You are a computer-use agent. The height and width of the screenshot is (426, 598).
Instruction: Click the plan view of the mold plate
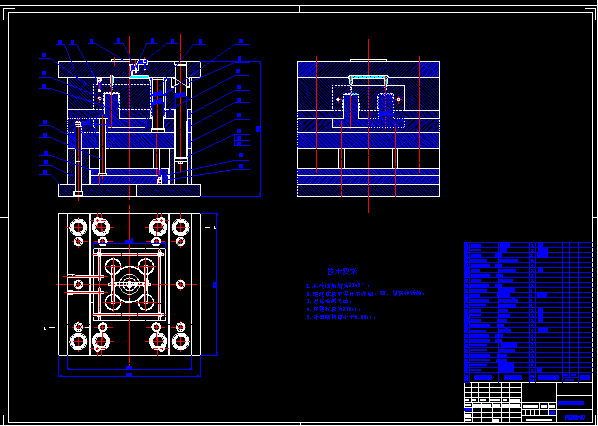coord(129,285)
